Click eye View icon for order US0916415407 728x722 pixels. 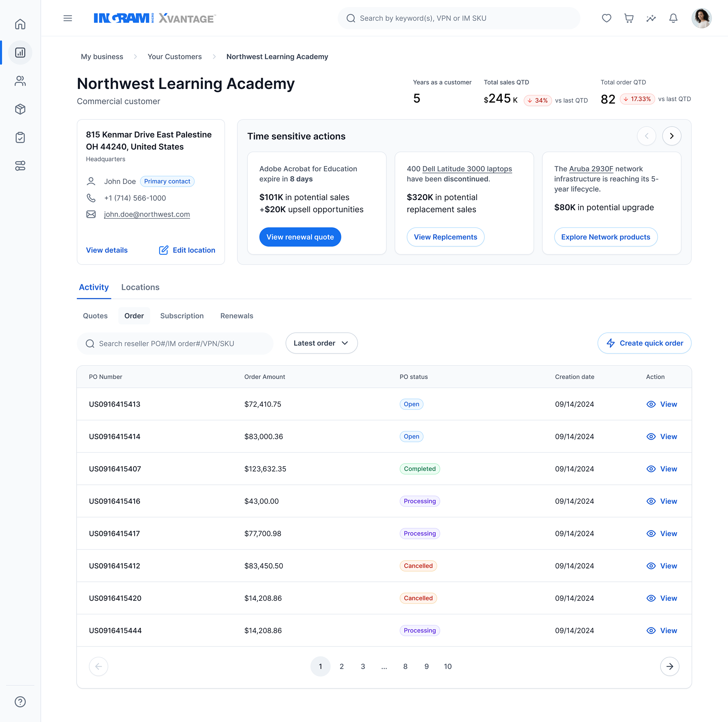pos(651,469)
